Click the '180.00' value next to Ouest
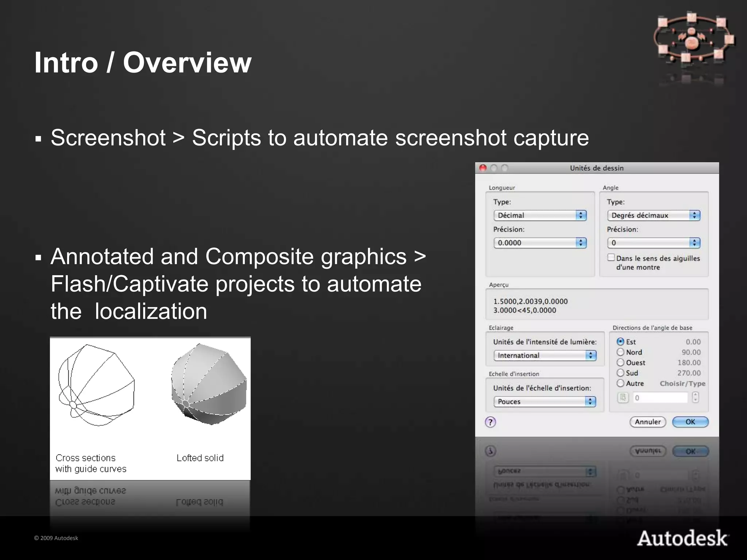The height and width of the screenshot is (560, 747). 689,363
